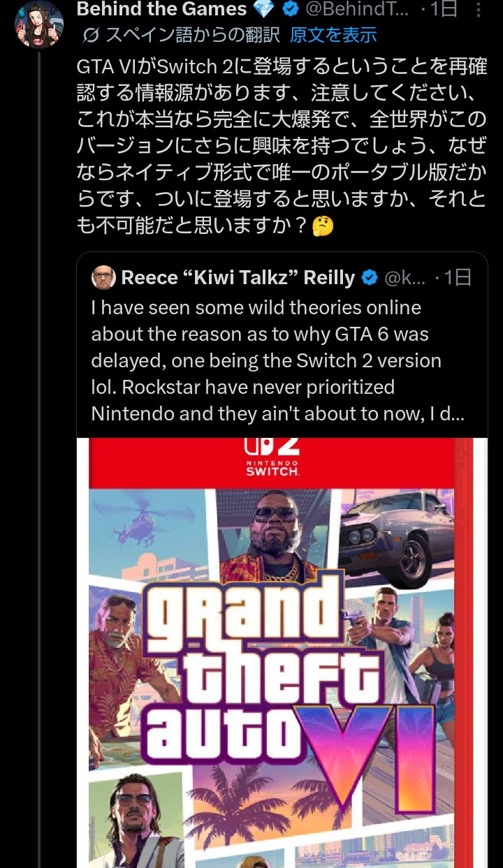Click the Nintendo Switch 2 logo on cover

click(x=272, y=457)
